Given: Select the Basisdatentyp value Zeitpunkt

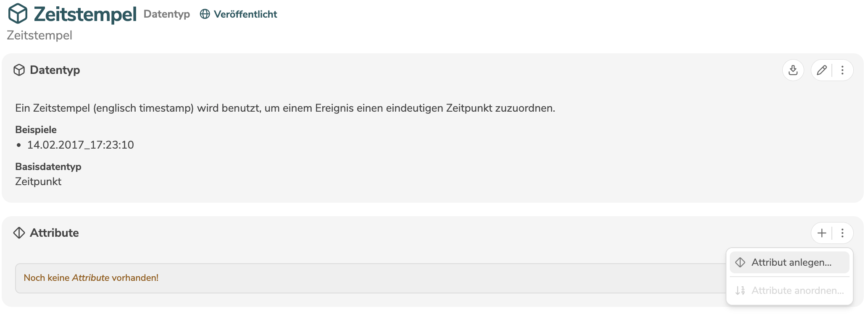Looking at the screenshot, I should click(x=38, y=181).
